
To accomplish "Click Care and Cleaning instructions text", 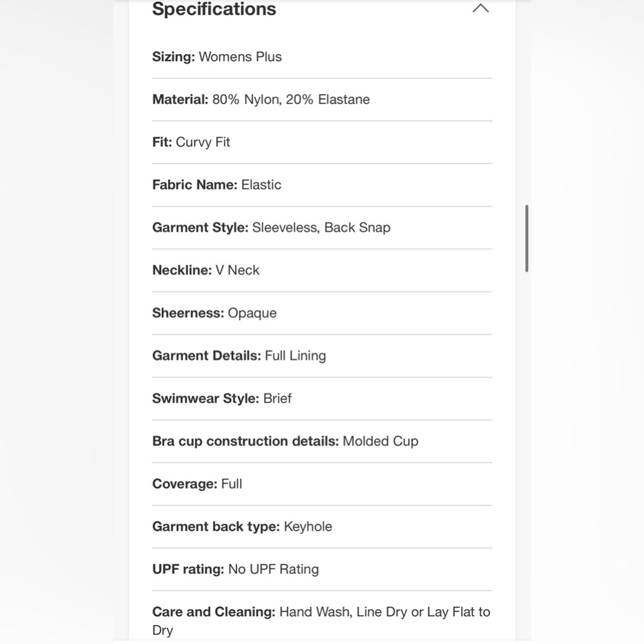I will [x=321, y=621].
